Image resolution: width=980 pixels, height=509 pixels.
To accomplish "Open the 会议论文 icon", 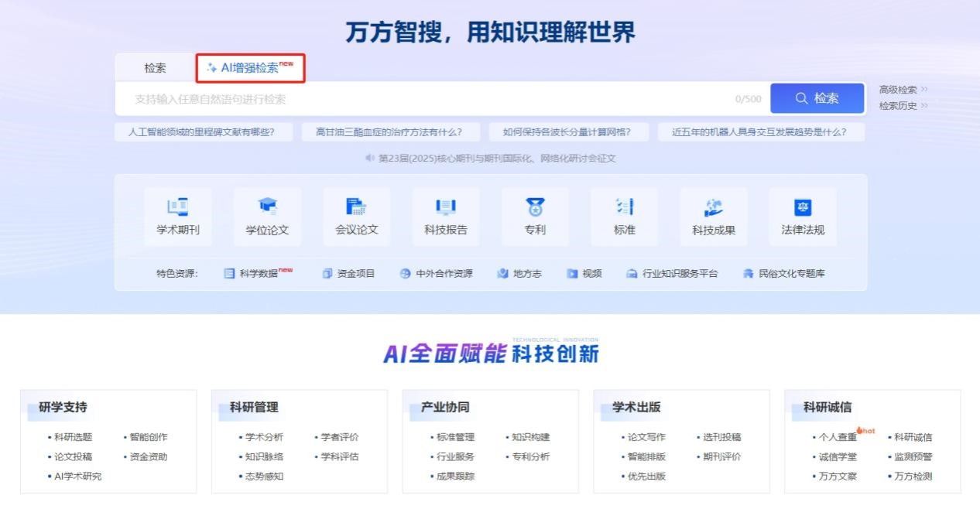I will point(356,207).
